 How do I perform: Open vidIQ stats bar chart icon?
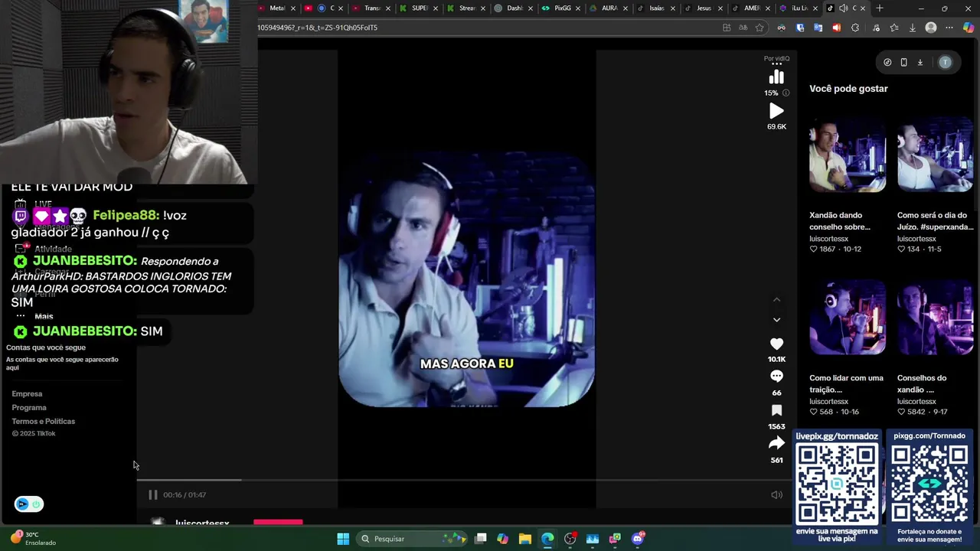click(x=776, y=77)
